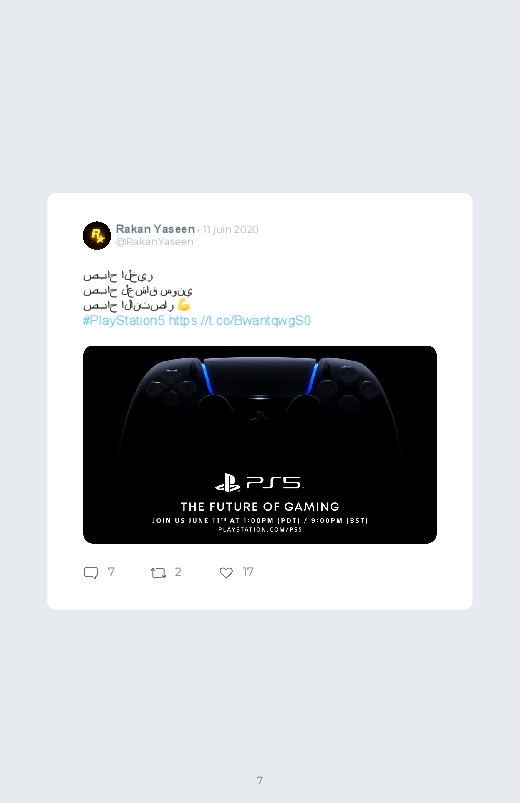Click the reply count 7
Screen dimensions: 520x803
click(111, 572)
